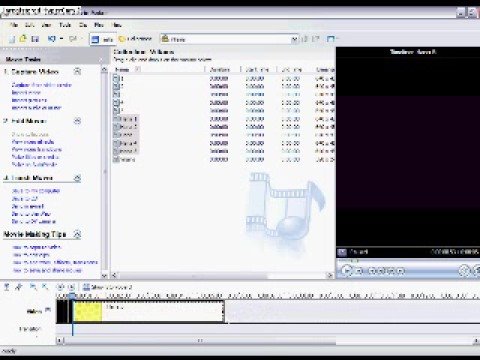This screenshot has width=480, height=360.
Task: Click the Save to CD link
Action: 25,199
